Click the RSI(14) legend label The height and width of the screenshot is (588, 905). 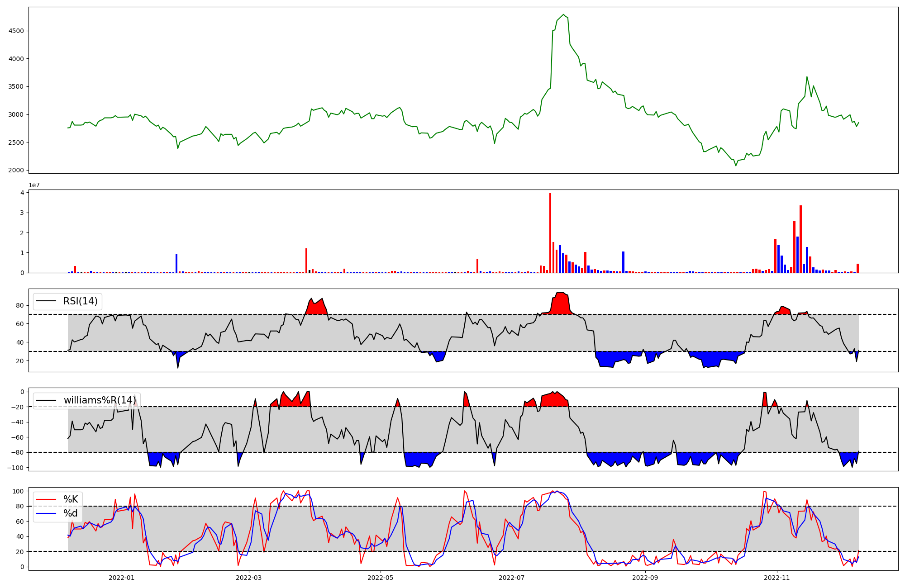[x=81, y=301]
